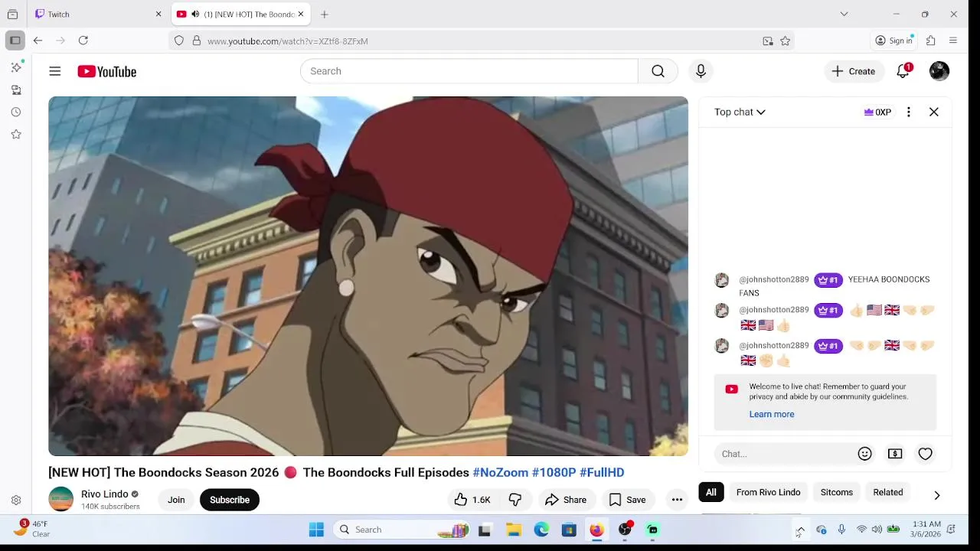Show hidden system tray icons

[x=800, y=530]
